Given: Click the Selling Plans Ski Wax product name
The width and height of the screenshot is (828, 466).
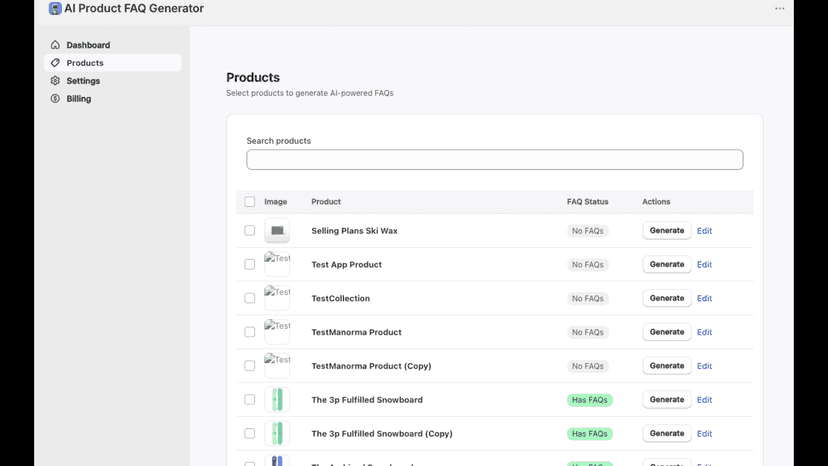Looking at the screenshot, I should (354, 231).
